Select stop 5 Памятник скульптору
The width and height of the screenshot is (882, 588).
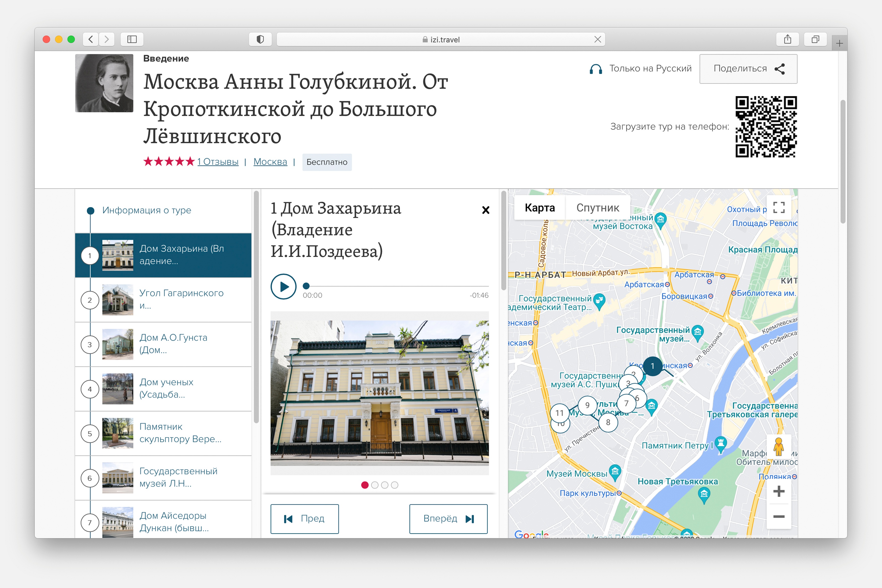(x=163, y=434)
